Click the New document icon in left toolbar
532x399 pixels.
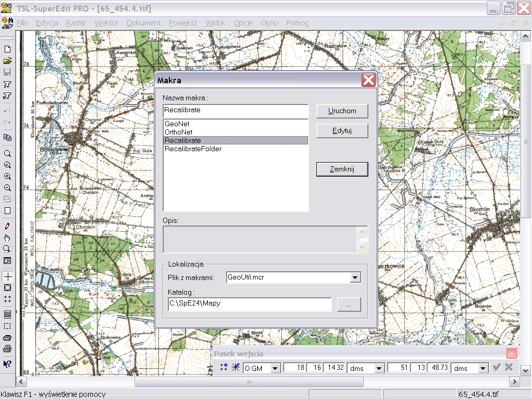[7, 49]
